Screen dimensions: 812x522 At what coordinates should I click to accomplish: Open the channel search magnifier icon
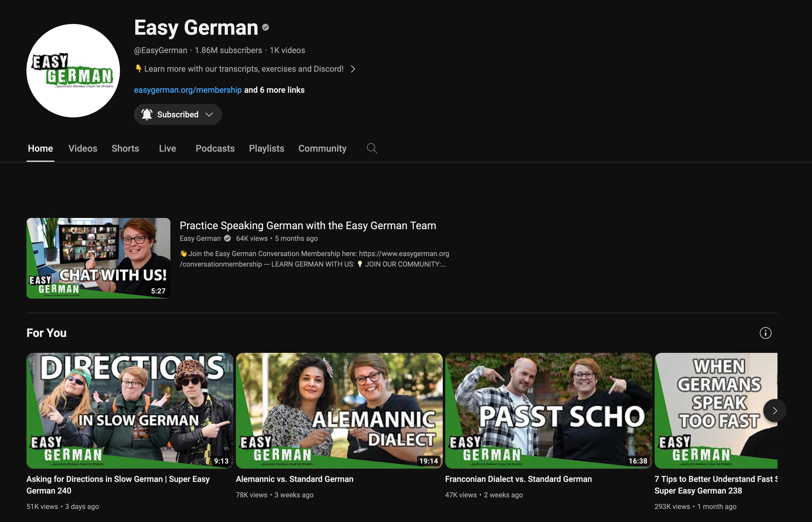click(x=372, y=149)
